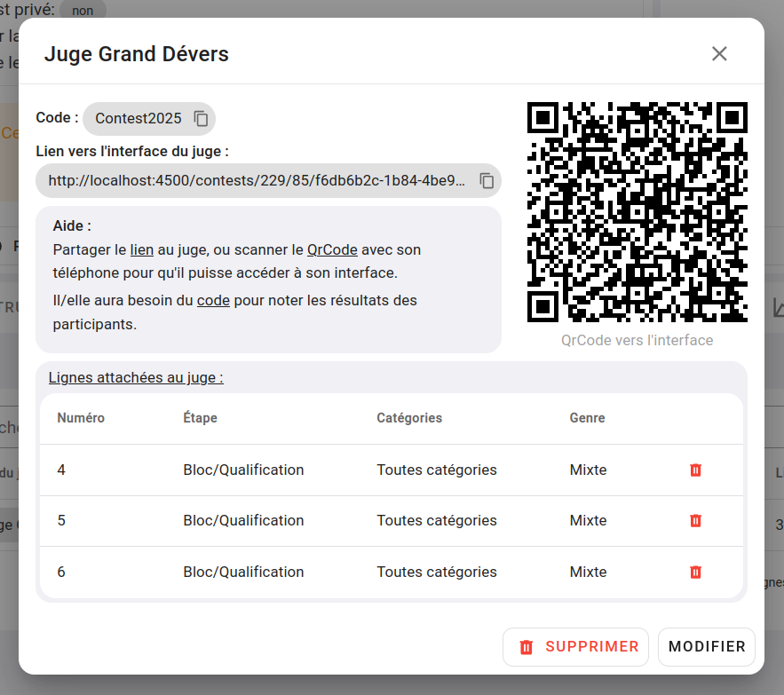Click the localhost URL text field
Image resolution: width=784 pixels, height=695 pixels.
pos(257,181)
